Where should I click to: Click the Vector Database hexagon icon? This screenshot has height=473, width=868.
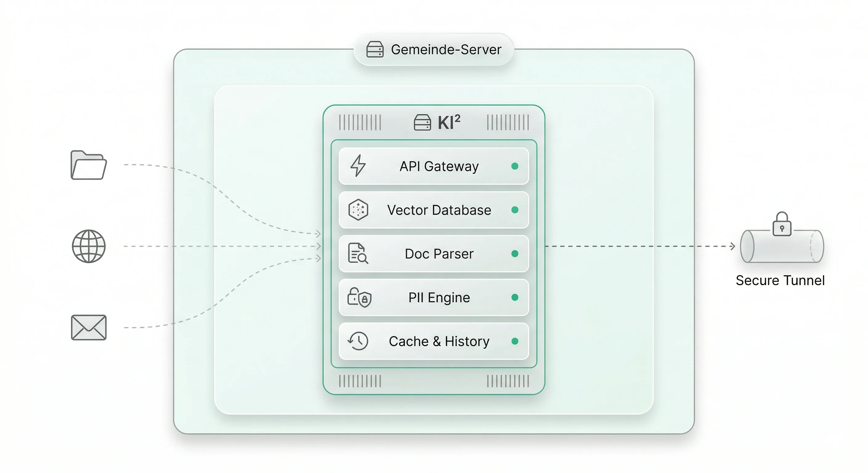(x=358, y=210)
